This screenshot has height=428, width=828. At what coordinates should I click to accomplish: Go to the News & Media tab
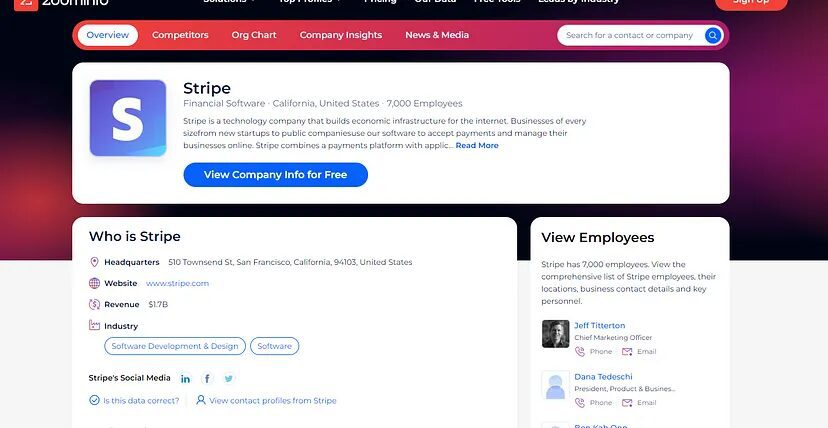(x=437, y=35)
